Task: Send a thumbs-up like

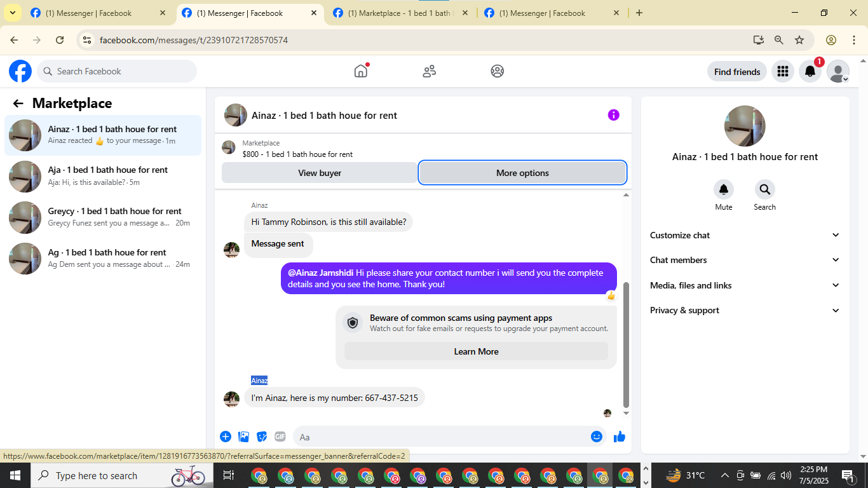Action: pyautogui.click(x=620, y=437)
